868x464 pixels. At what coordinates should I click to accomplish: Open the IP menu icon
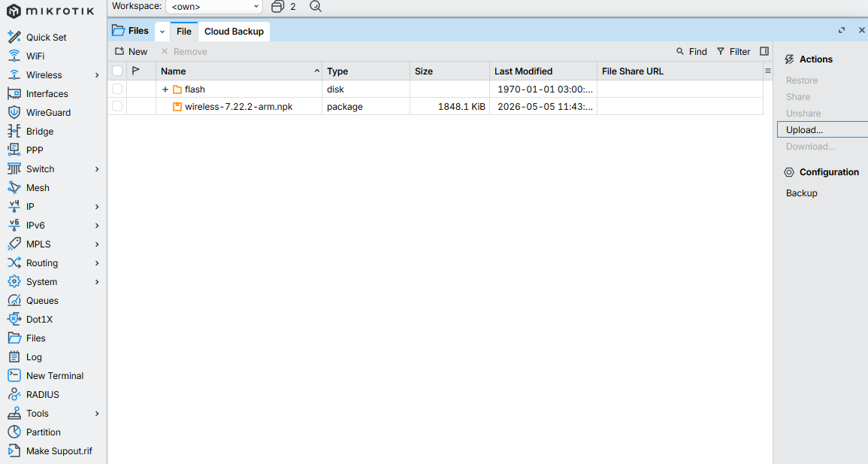[x=14, y=207]
